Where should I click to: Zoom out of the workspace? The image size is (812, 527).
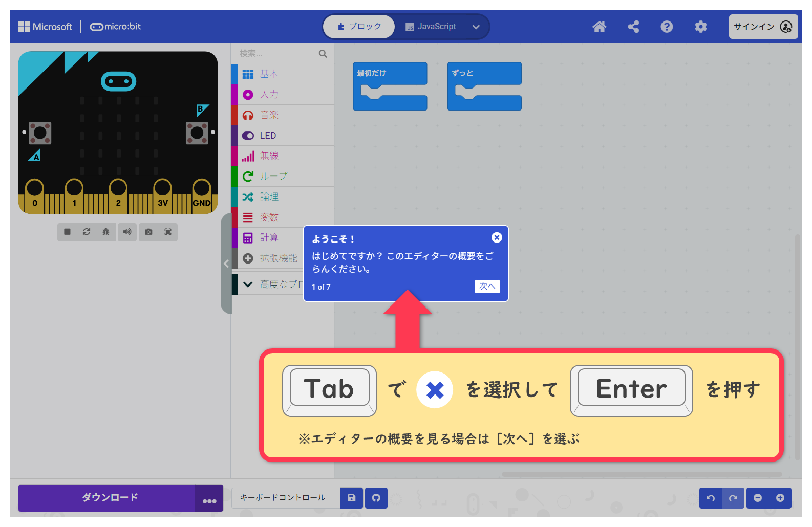tap(758, 498)
